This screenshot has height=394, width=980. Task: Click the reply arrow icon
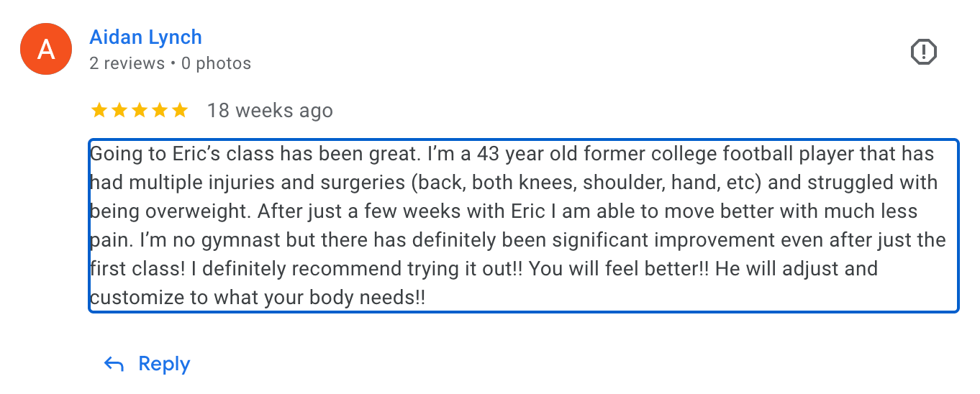click(114, 364)
